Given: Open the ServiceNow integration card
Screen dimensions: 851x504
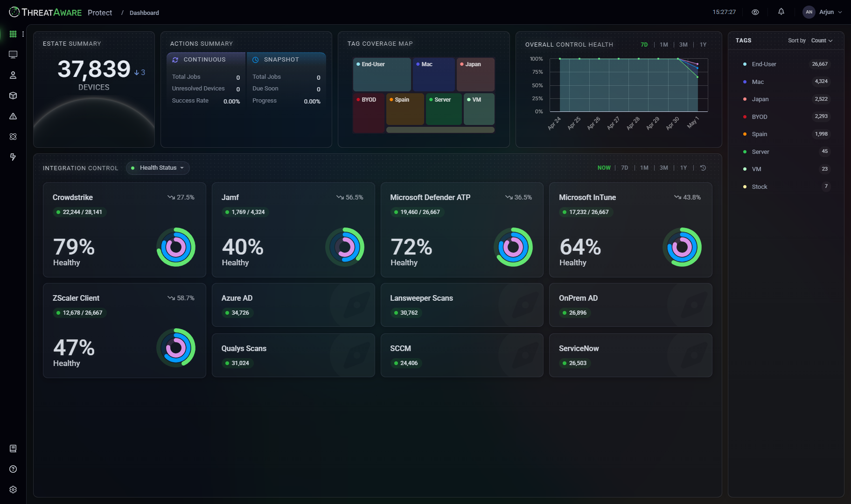Looking at the screenshot, I should [631, 355].
